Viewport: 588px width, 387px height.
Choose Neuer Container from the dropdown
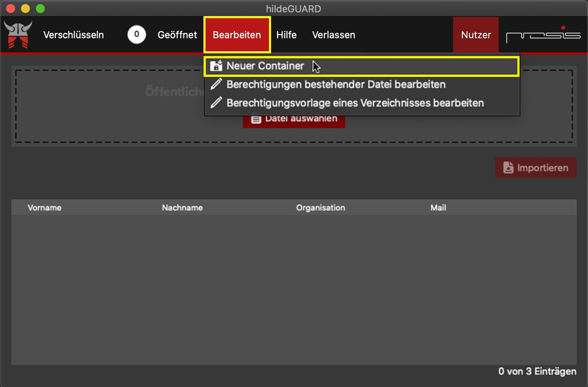click(x=265, y=66)
